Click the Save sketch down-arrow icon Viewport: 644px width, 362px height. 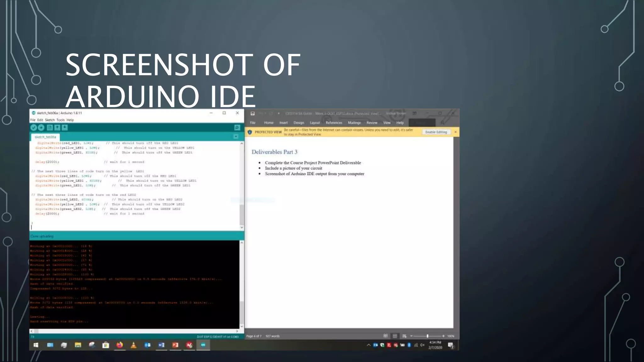[65, 128]
